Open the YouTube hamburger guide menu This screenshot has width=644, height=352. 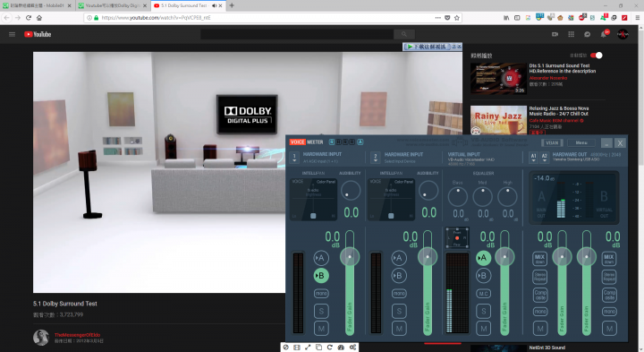[x=12, y=35]
